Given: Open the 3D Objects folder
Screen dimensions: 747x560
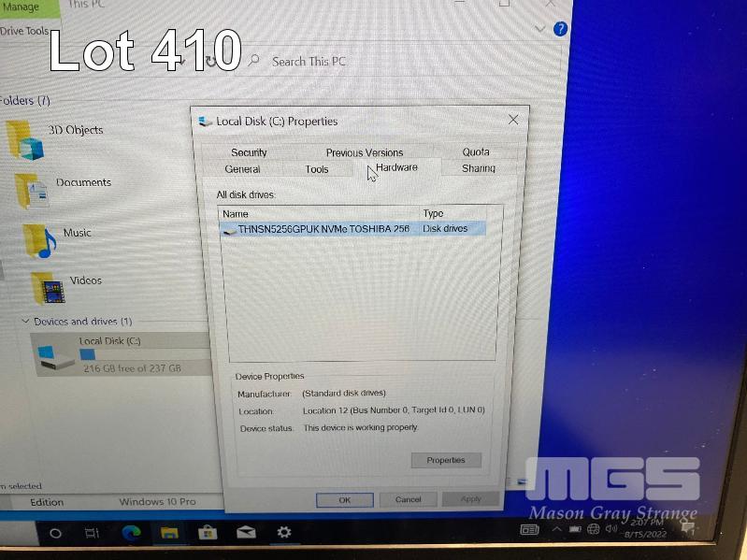Looking at the screenshot, I should (x=26, y=138).
